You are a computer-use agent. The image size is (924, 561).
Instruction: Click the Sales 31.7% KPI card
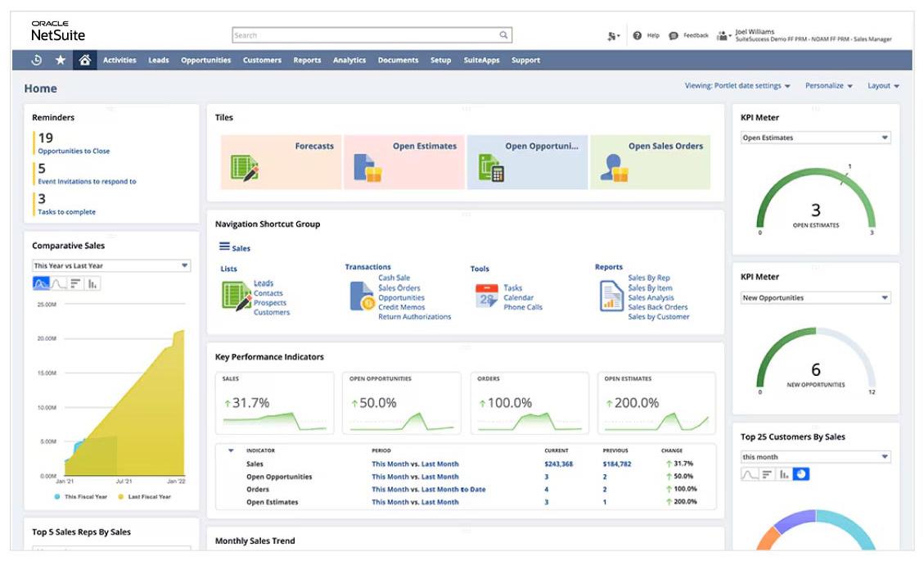275,403
